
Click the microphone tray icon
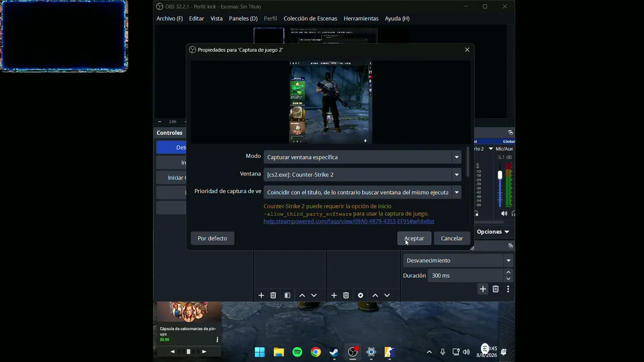[443, 352]
